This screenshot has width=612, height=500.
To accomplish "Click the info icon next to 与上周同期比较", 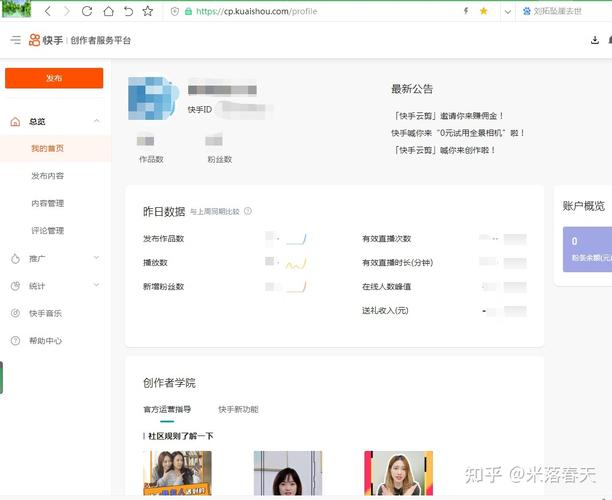I will (248, 211).
